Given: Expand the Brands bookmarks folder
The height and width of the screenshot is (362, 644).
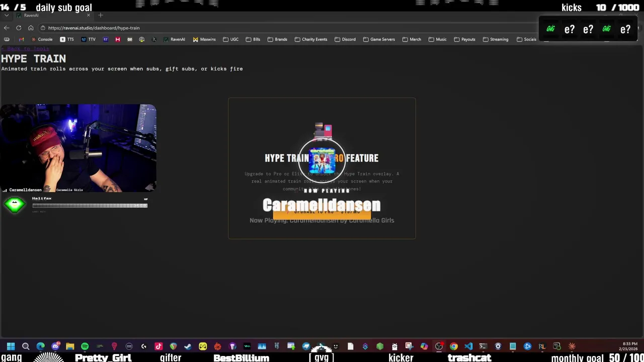Looking at the screenshot, I should 277,39.
